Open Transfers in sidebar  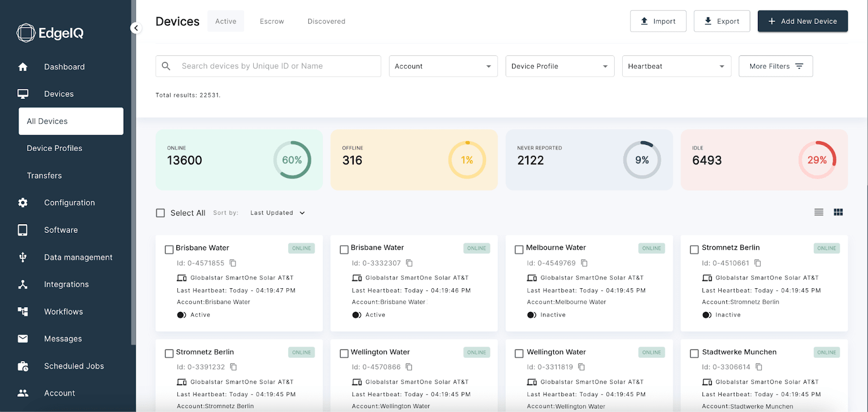(x=44, y=176)
